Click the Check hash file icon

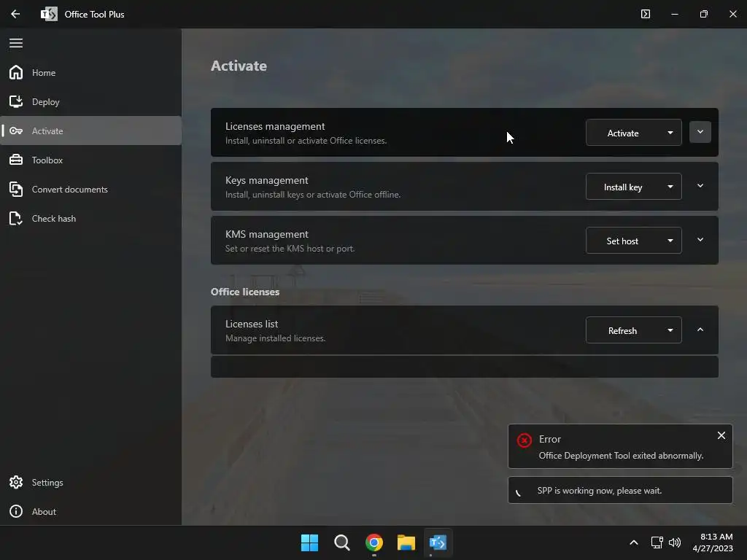coord(16,218)
